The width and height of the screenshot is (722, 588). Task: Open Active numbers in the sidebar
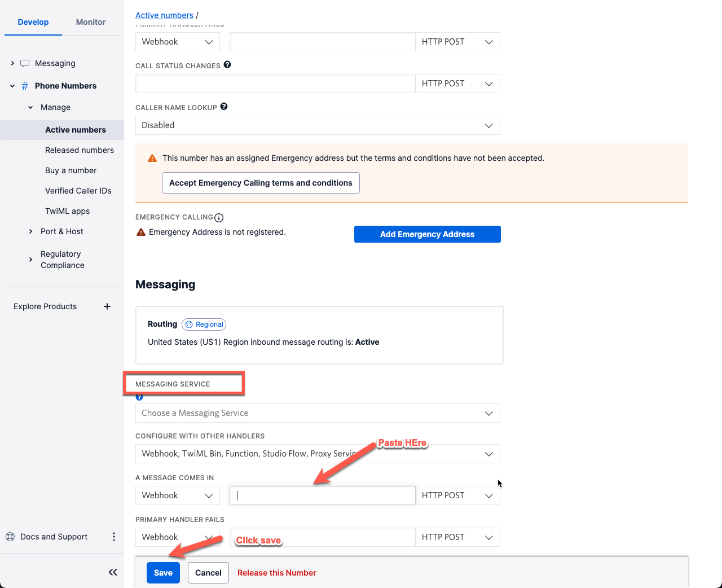[x=76, y=130]
